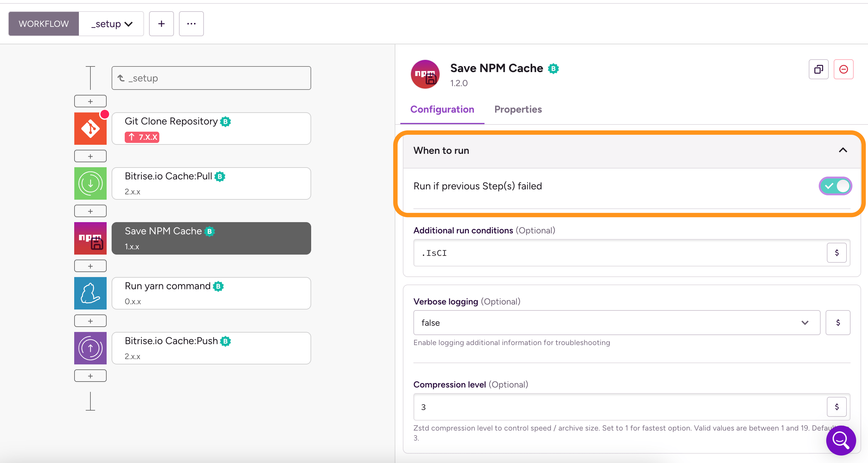Open the workflow more options menu
The width and height of the screenshot is (868, 463).
tap(191, 24)
